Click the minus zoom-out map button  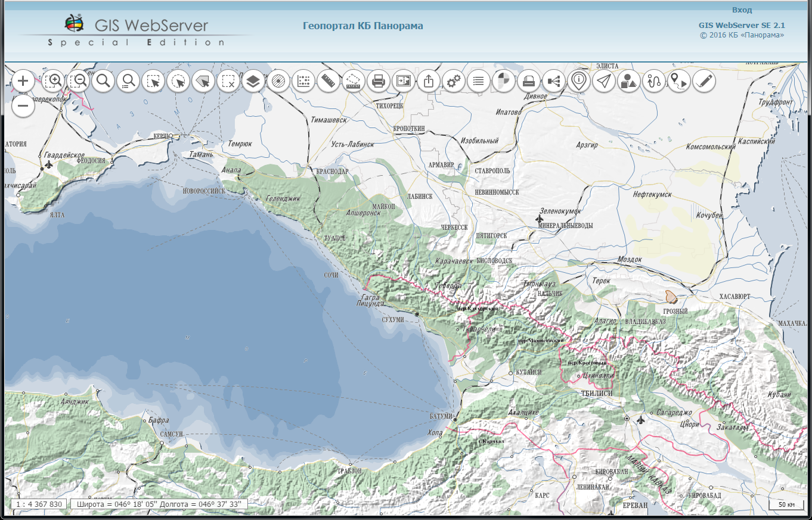pyautogui.click(x=23, y=107)
